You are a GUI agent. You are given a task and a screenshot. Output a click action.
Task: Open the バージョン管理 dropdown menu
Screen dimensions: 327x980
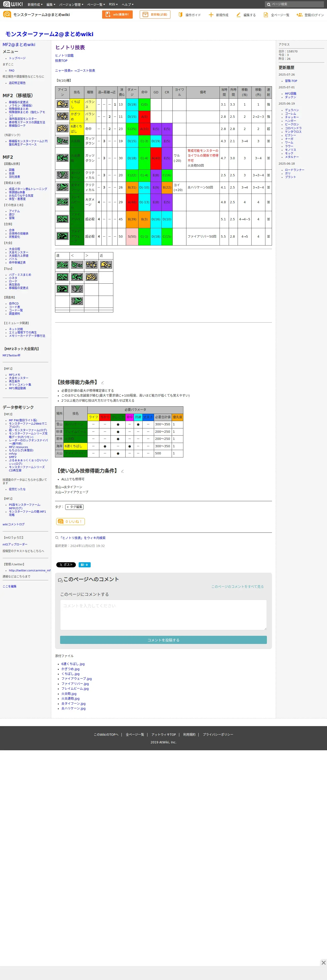(71, 5)
